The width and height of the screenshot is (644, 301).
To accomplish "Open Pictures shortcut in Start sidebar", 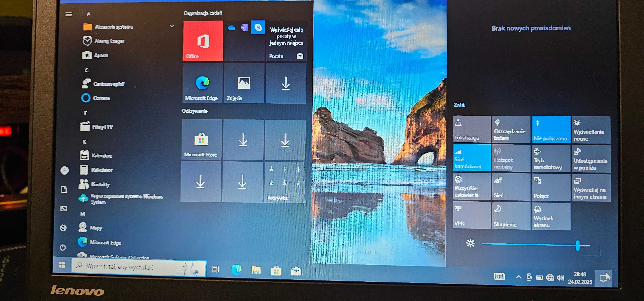I will pos(64,209).
